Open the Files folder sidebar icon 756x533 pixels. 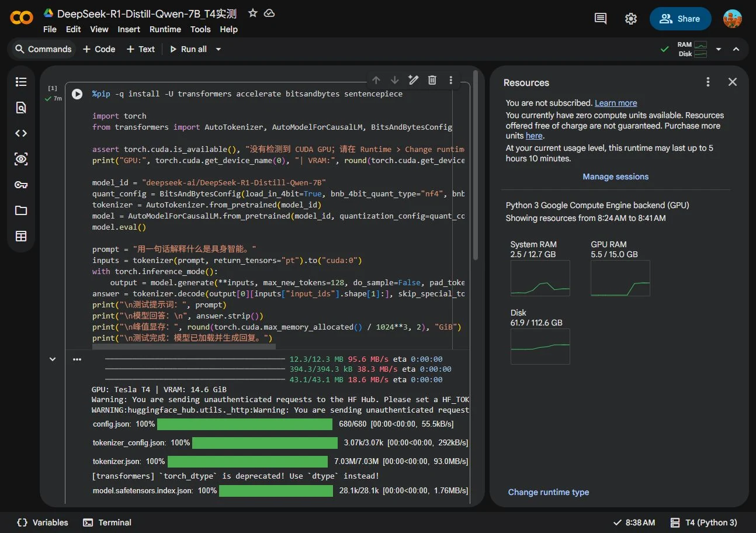(x=21, y=210)
